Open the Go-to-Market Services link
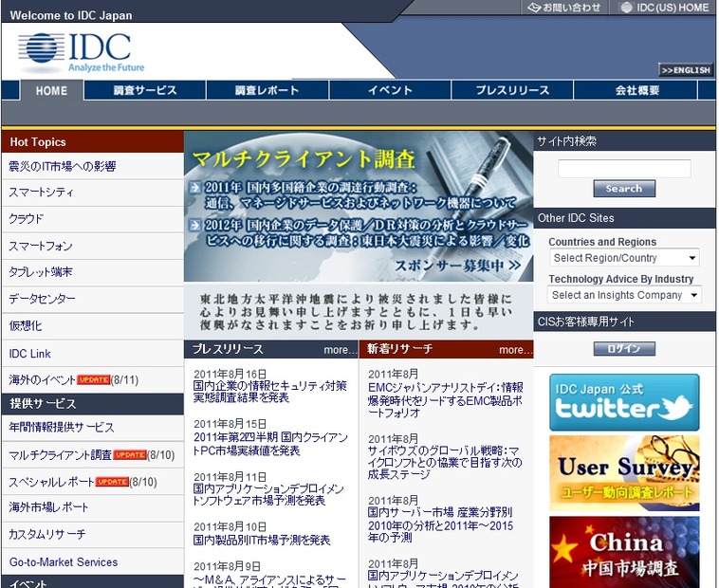This screenshot has width=719, height=588. (64, 561)
